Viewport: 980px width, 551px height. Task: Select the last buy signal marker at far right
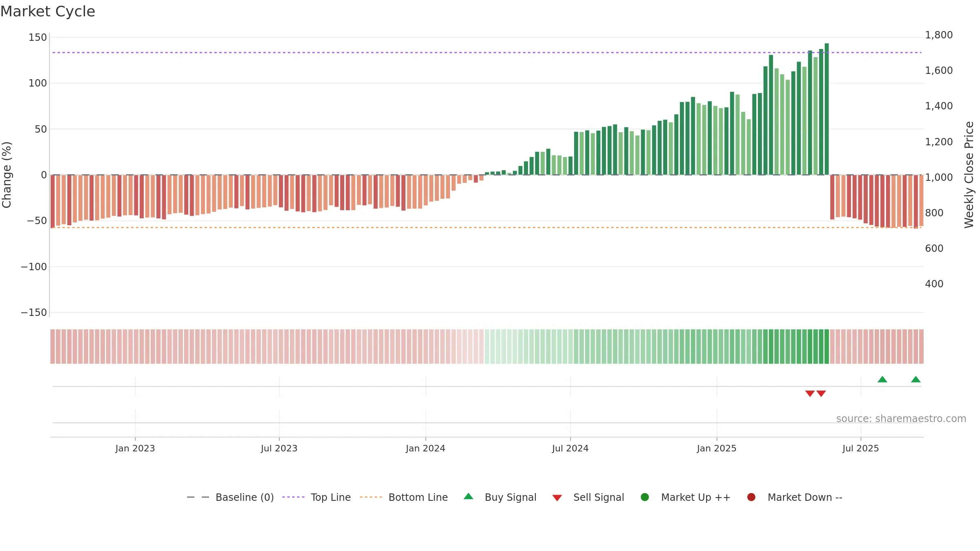click(x=916, y=379)
